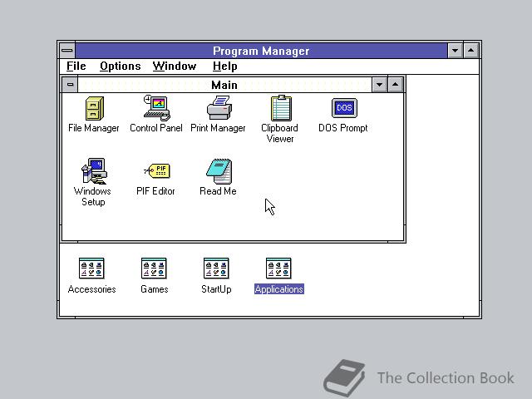
Task: Click the Games label text
Action: [155, 289]
